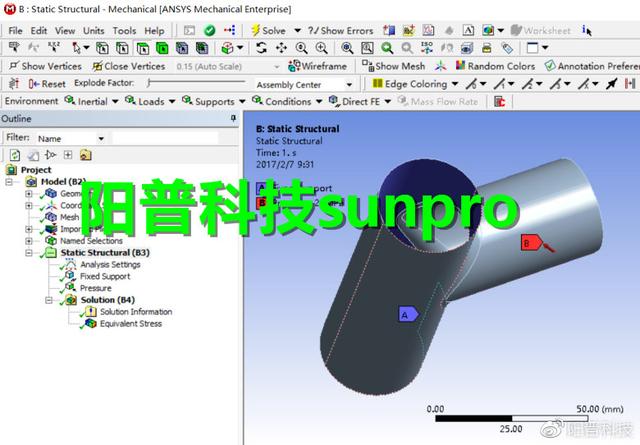Select the Body selection filter
Viewport: 640px width, 445px height.
pyautogui.click(x=162, y=48)
